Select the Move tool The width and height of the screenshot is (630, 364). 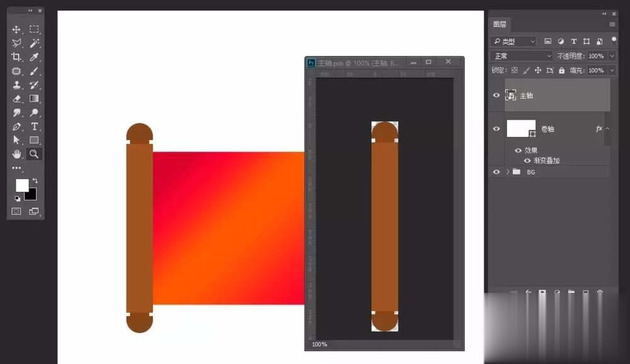pyautogui.click(x=16, y=30)
